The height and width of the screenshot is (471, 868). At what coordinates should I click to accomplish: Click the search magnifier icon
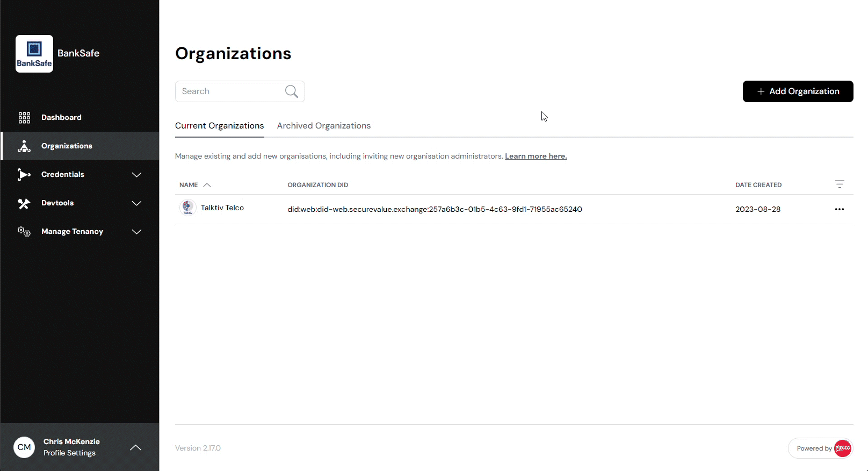coord(292,91)
